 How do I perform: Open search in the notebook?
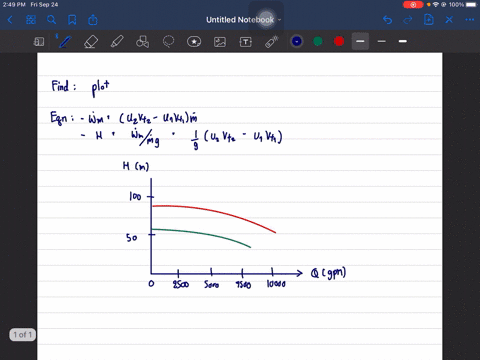click(x=51, y=20)
